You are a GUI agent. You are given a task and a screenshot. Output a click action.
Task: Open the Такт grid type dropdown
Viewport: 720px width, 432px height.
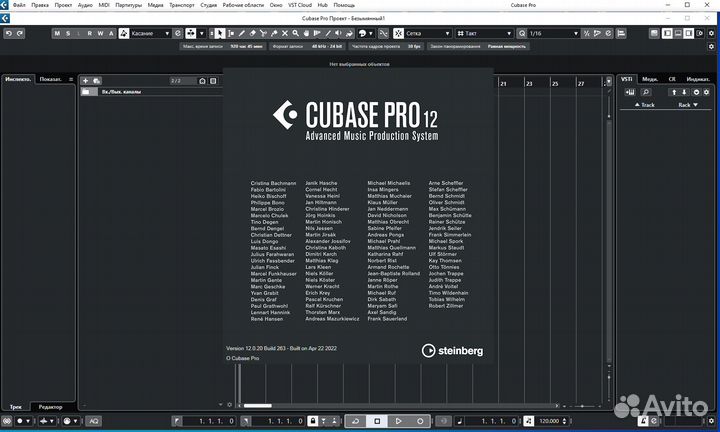point(485,34)
